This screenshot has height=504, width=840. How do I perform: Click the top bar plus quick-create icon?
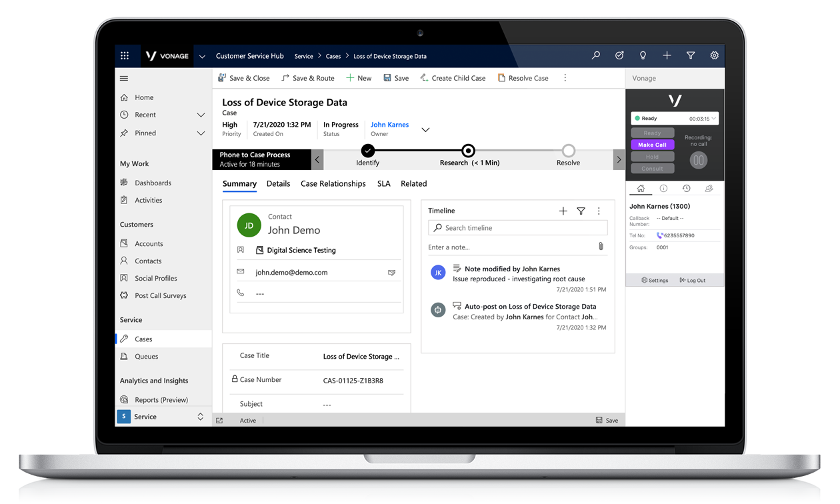point(667,56)
